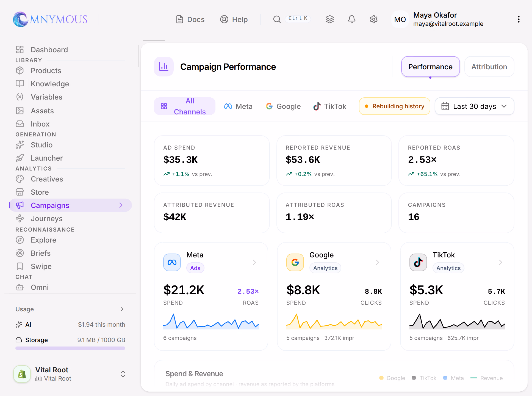Filter by TikTok channel
Image resolution: width=532 pixels, height=396 pixels.
tap(330, 106)
